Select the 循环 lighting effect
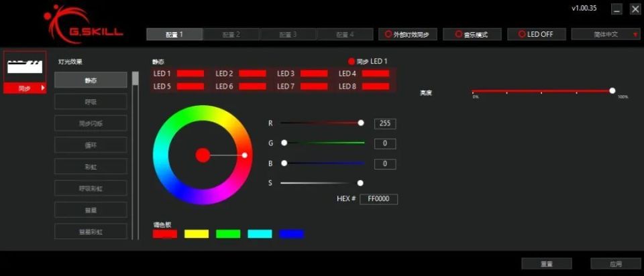 point(91,145)
